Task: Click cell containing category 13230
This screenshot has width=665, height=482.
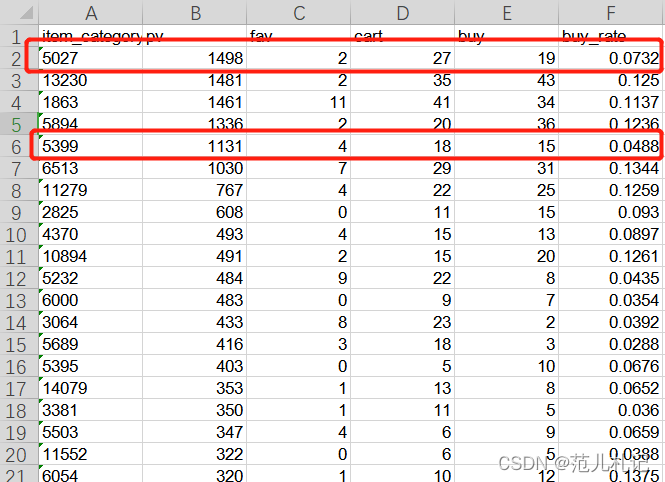Action: (91, 80)
